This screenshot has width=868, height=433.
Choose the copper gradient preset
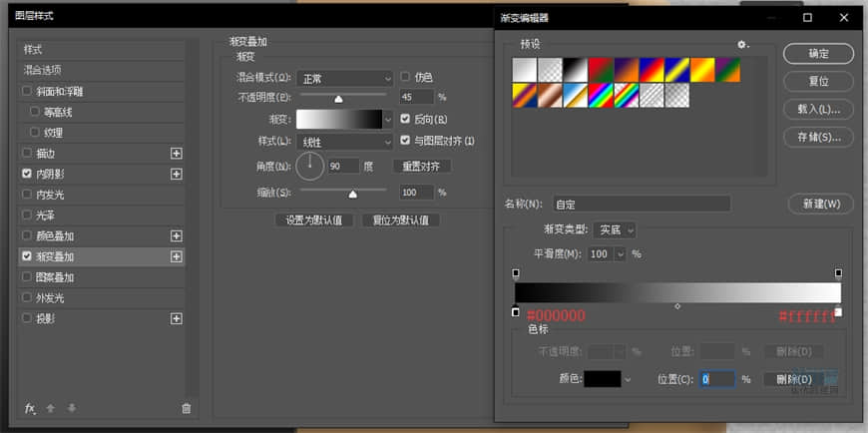point(549,95)
